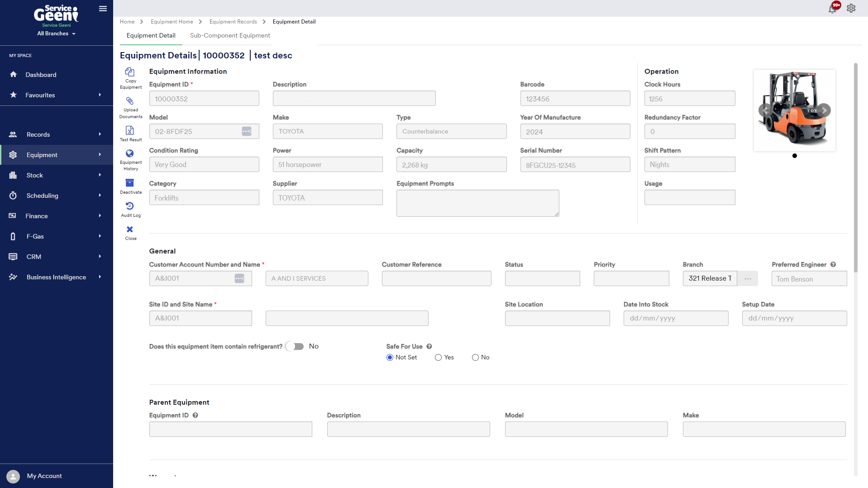868x488 pixels.
Task: Open the Audit Log icon
Action: (130, 206)
